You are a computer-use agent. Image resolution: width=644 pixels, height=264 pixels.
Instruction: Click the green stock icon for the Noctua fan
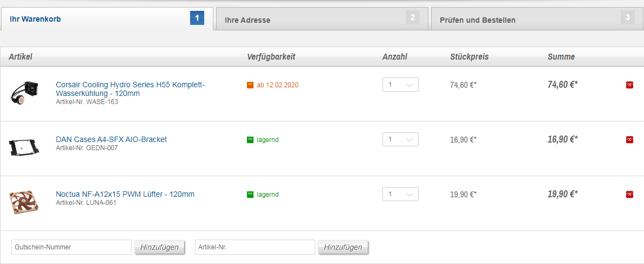click(250, 195)
